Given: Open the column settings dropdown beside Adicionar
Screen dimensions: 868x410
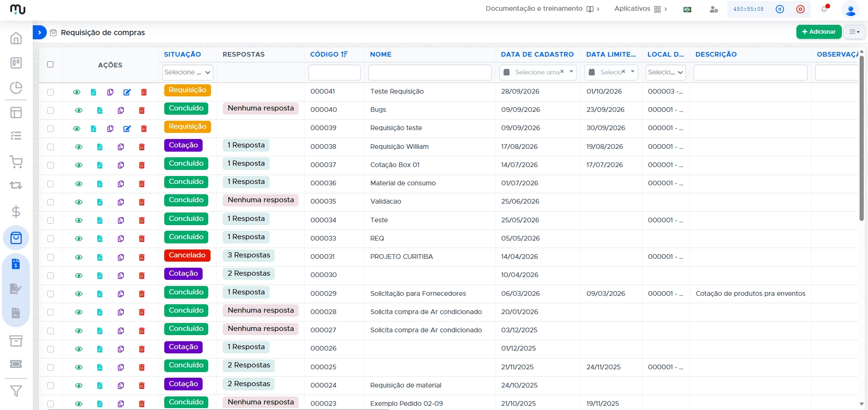Looking at the screenshot, I should [854, 32].
